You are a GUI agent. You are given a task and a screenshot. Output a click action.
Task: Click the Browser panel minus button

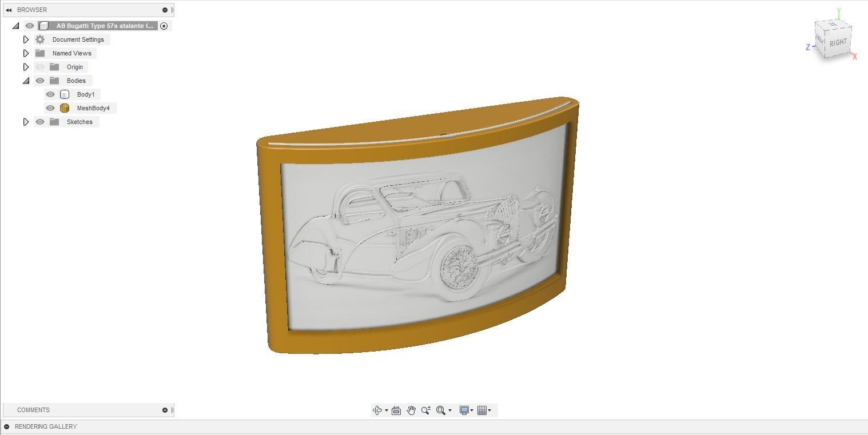click(x=165, y=10)
